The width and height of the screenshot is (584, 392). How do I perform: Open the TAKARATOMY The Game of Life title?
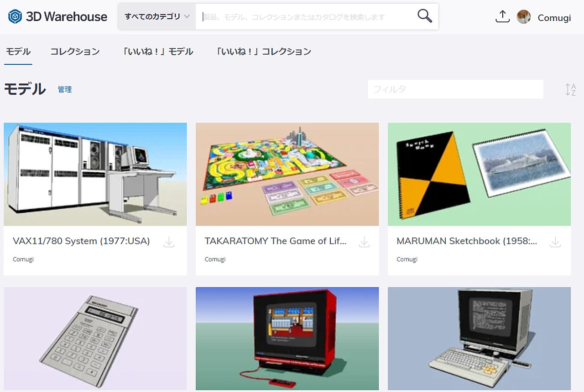(276, 241)
